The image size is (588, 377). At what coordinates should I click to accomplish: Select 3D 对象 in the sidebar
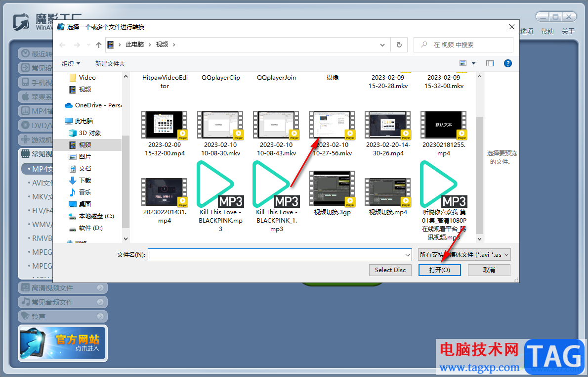point(85,133)
